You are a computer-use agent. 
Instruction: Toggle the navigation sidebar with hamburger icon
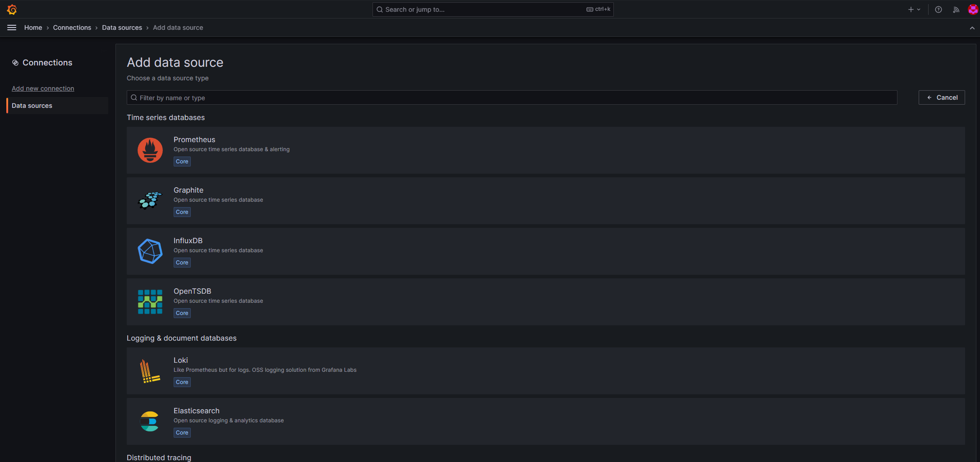(12, 28)
